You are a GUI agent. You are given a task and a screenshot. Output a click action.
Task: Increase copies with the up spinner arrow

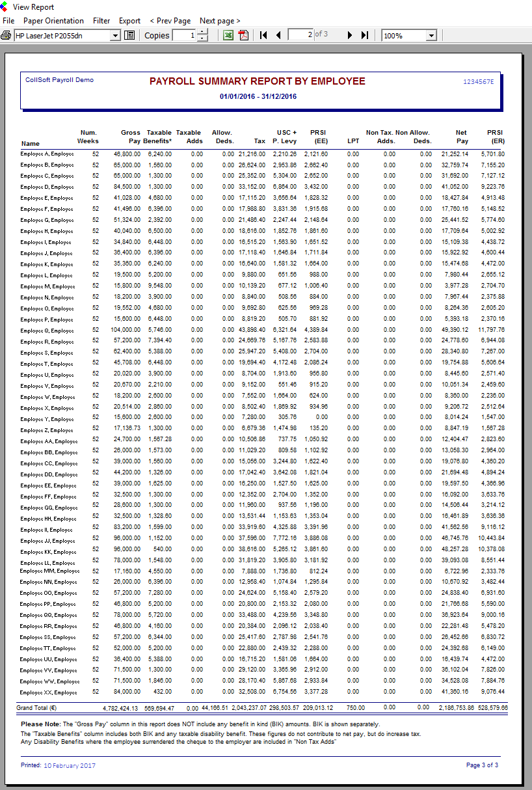(202, 33)
